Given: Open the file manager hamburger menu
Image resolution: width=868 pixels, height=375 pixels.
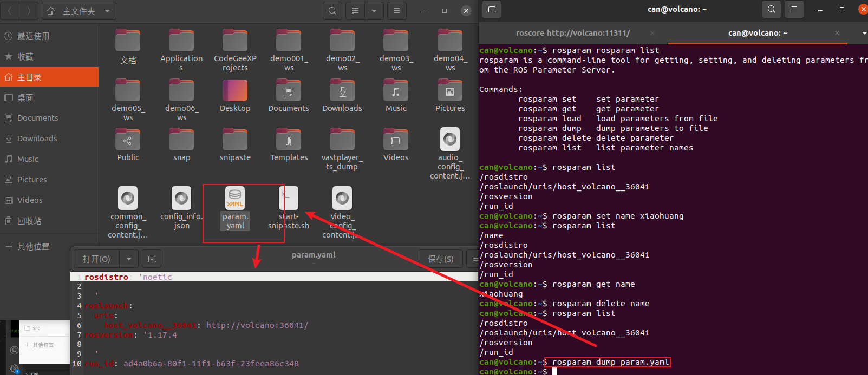Looking at the screenshot, I should 397,11.
